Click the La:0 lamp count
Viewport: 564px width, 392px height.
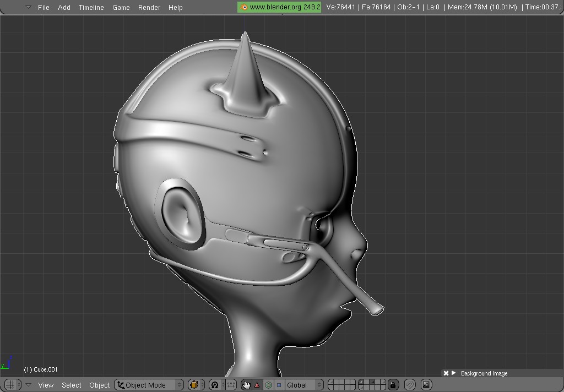point(433,7)
